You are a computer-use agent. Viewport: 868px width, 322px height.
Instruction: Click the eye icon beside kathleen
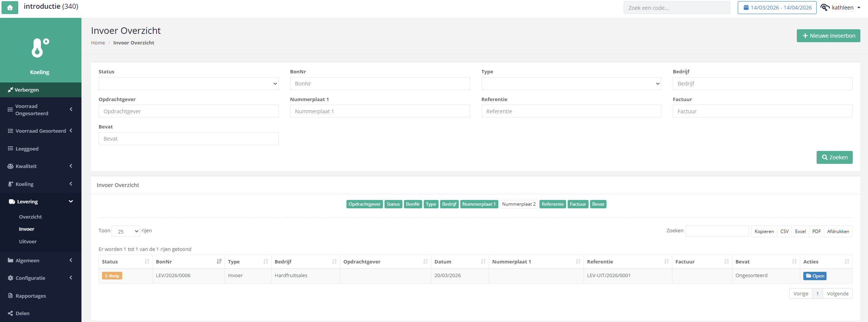pos(825,8)
